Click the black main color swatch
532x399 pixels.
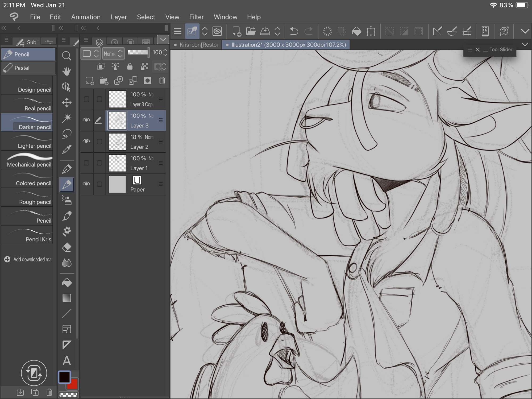(64, 377)
